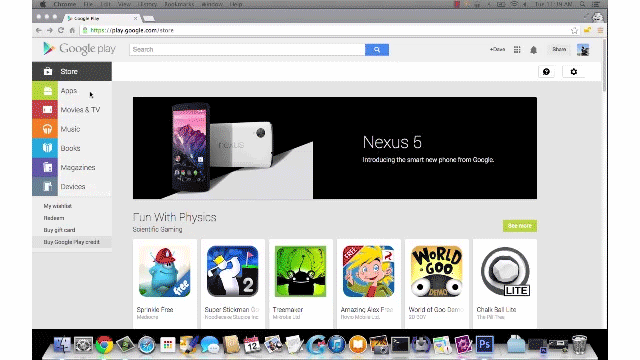Select Buy Google Play credit

tap(72, 242)
